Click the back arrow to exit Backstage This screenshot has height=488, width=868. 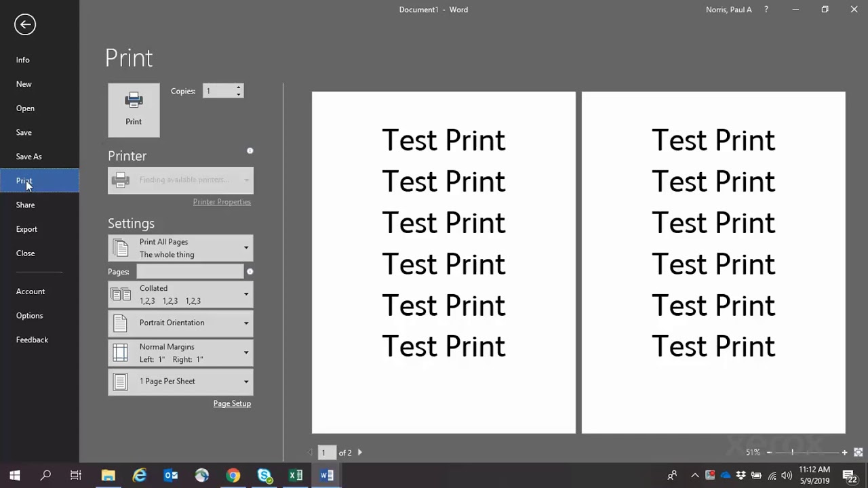[25, 25]
